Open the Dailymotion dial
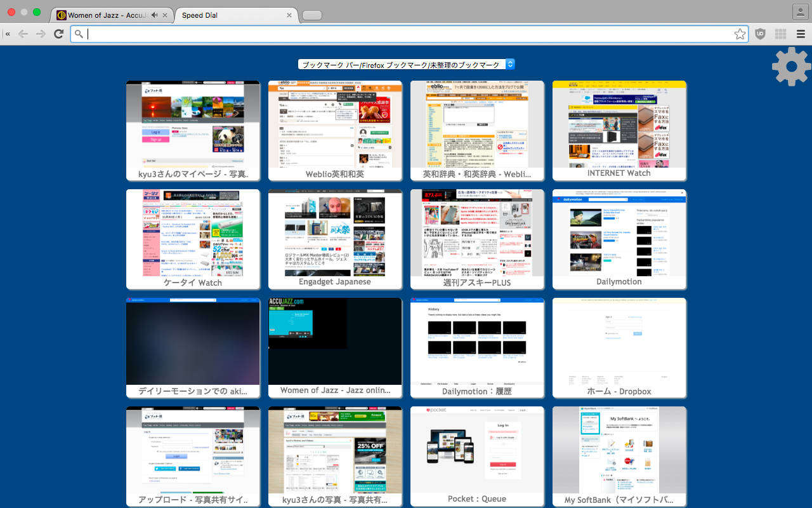This screenshot has height=508, width=812. pos(620,239)
